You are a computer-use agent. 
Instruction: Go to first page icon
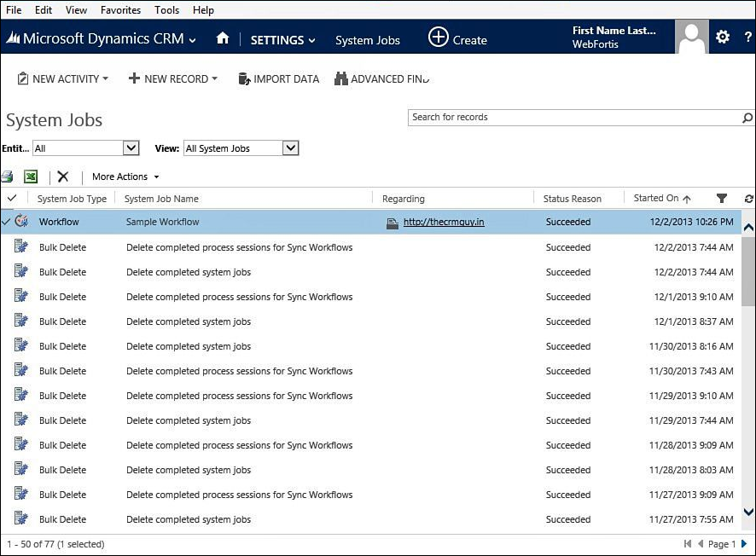pos(688,544)
